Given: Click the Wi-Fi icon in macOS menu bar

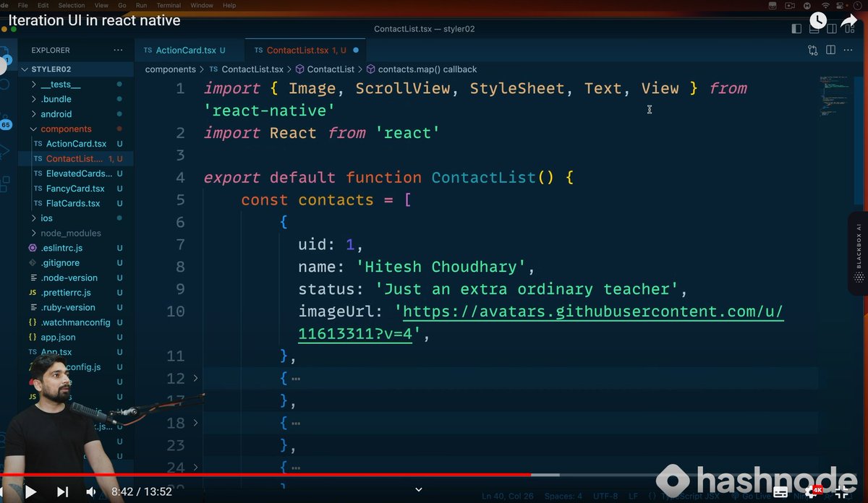Looking at the screenshot, I should point(826,5).
